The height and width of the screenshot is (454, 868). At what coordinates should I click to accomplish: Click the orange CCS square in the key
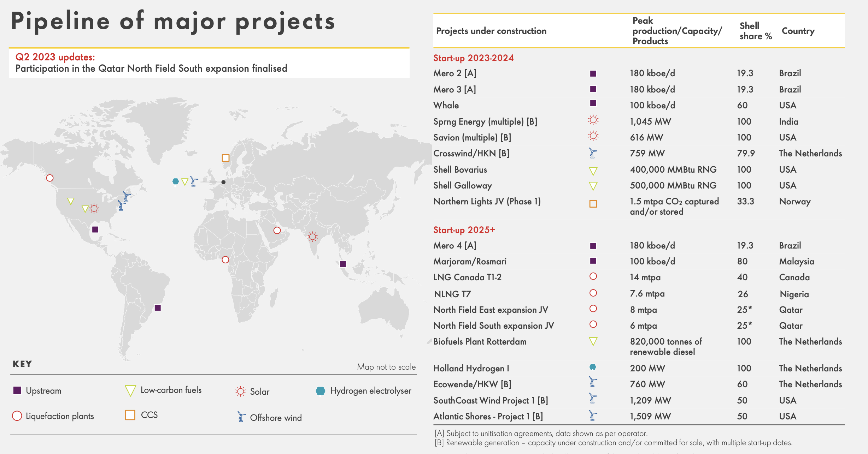[x=130, y=415]
